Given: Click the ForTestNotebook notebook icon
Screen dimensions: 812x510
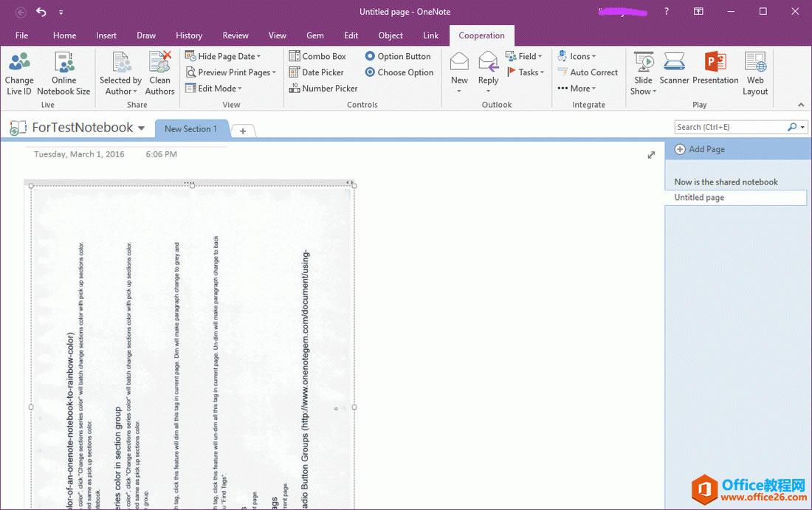Looking at the screenshot, I should click(18, 128).
